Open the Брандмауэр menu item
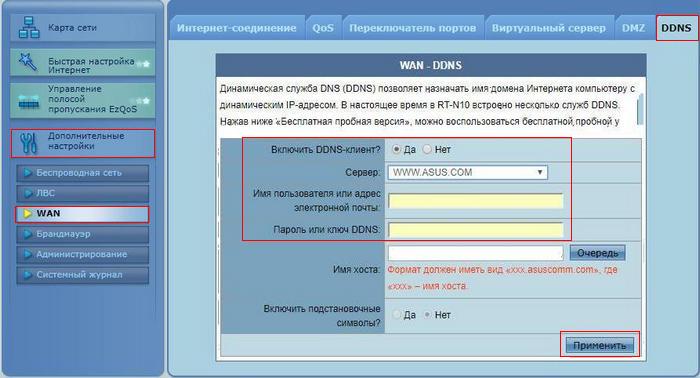Viewport: 700px width, 378px height. tap(83, 234)
